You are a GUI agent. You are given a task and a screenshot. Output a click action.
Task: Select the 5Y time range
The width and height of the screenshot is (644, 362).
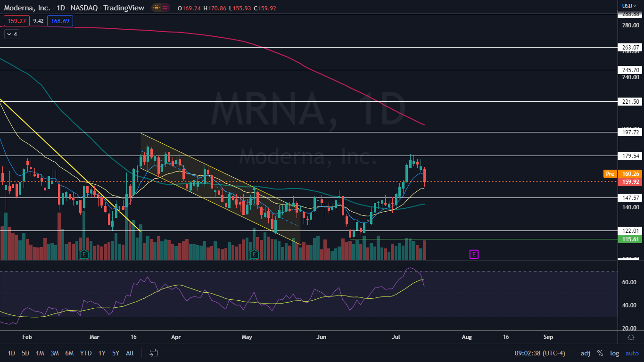point(116,353)
